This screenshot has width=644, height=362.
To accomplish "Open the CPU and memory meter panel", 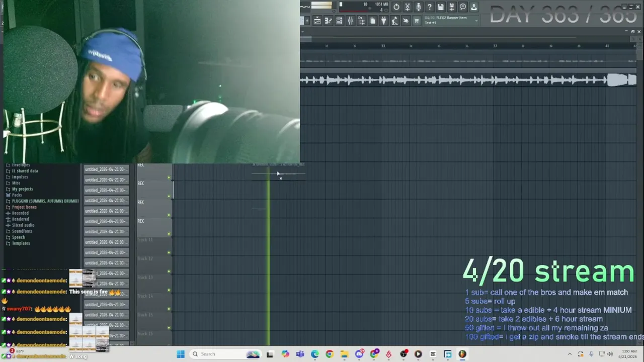I will pos(364,7).
